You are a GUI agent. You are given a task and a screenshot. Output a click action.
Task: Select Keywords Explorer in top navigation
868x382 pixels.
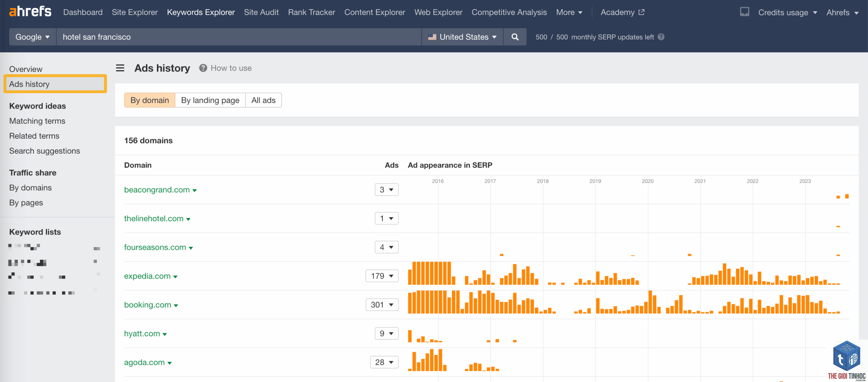(201, 12)
